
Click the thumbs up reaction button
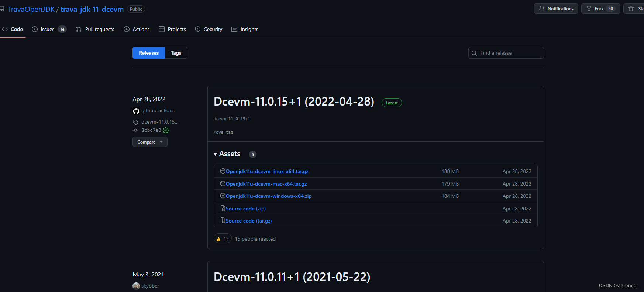click(x=223, y=239)
